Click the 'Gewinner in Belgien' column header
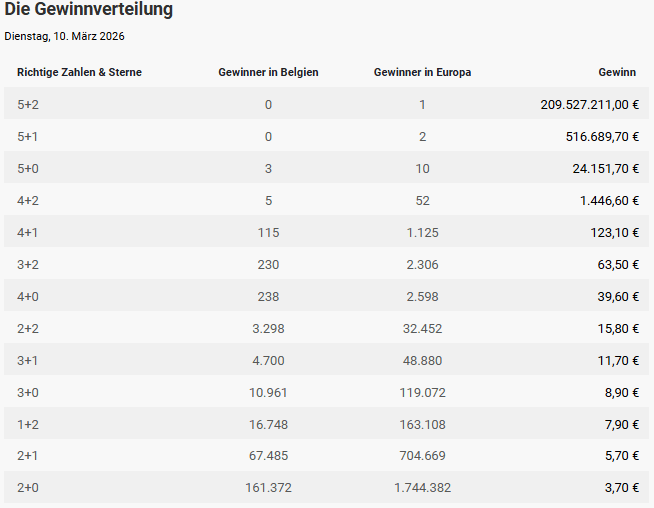This screenshot has height=508, width=654. (268, 72)
